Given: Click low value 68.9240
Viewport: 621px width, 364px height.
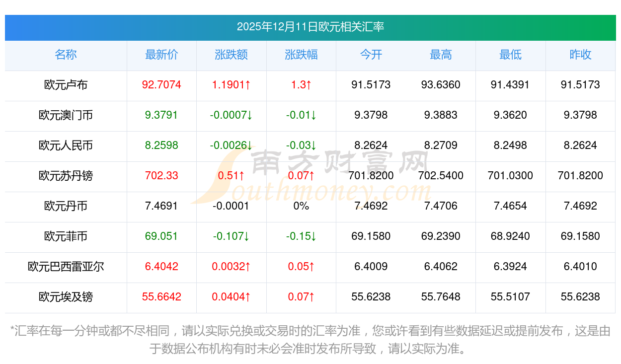Looking at the screenshot, I should pos(510,236).
